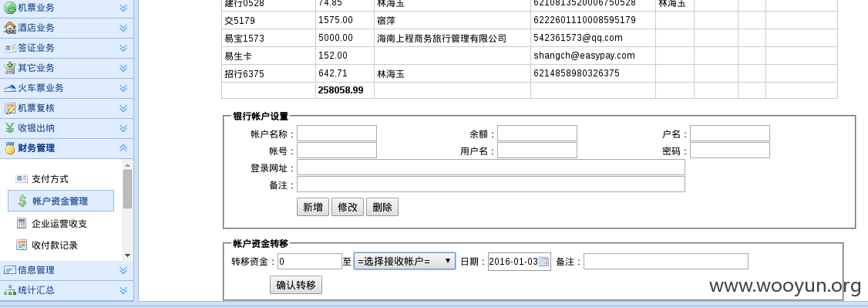The height and width of the screenshot is (308, 868).
Task: Collapse the 财务管理 section chevron
Action: tap(123, 148)
